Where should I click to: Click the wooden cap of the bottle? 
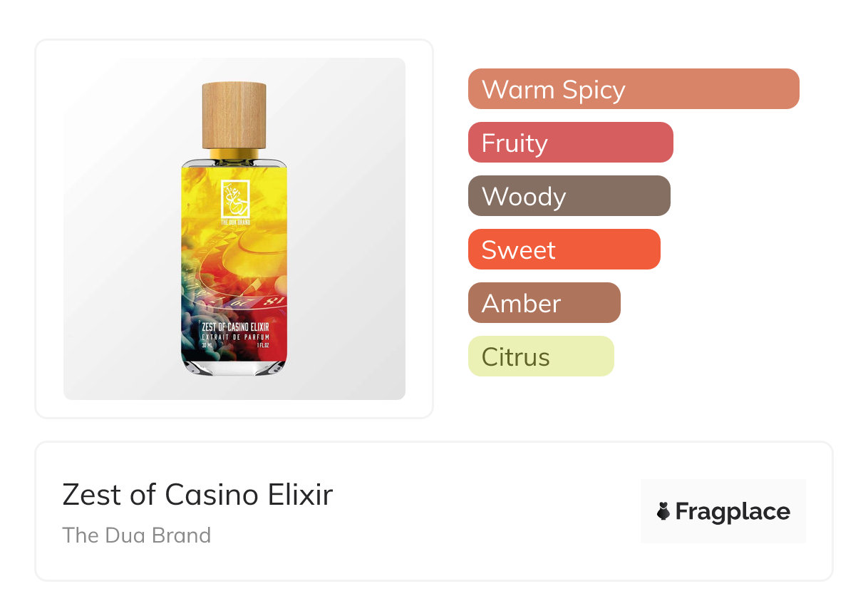(x=234, y=115)
